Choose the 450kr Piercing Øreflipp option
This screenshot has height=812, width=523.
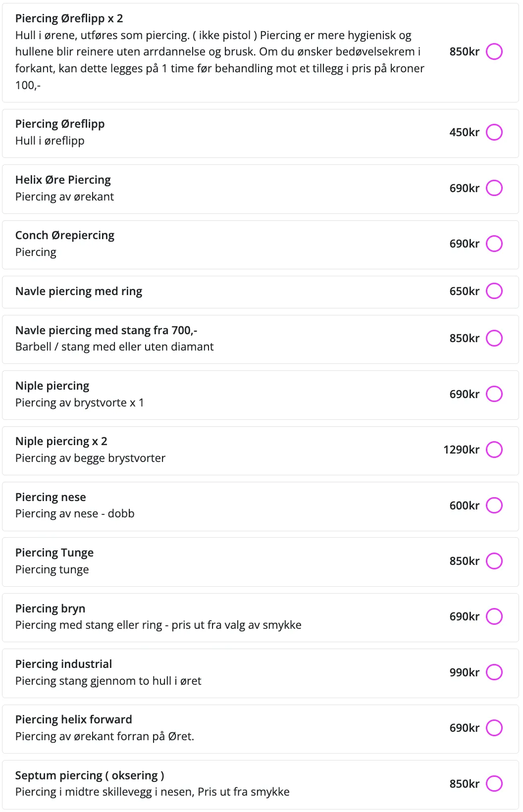pyautogui.click(x=494, y=132)
